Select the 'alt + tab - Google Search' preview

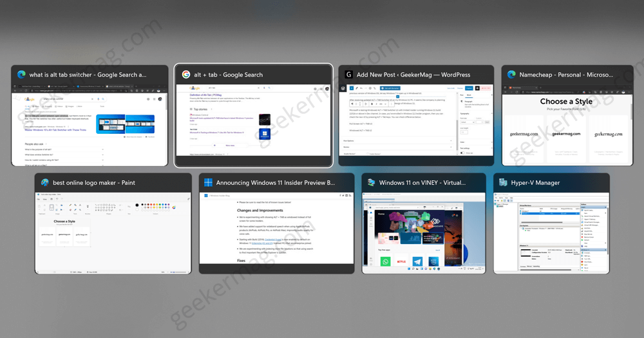(x=253, y=120)
